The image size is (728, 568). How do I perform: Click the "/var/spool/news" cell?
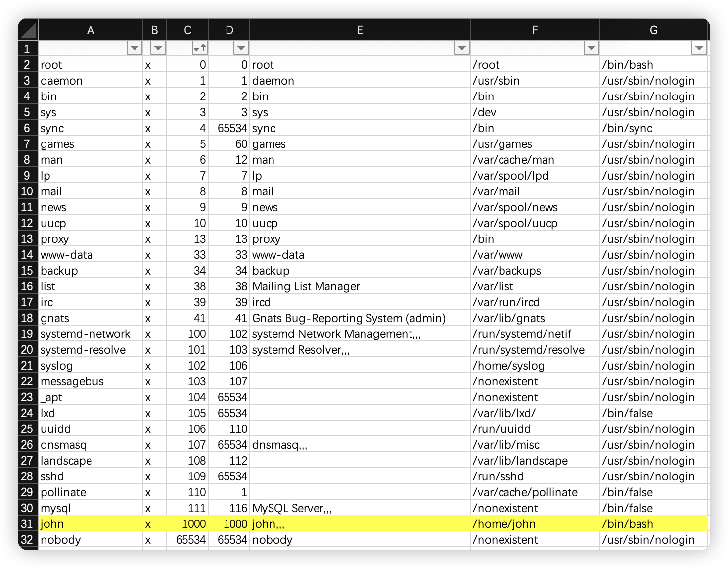pos(535,207)
